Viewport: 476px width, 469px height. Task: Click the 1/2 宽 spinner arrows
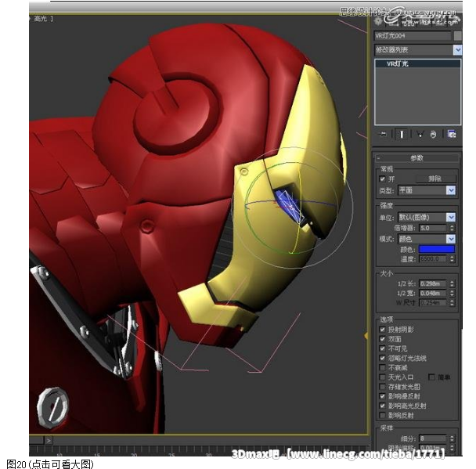(x=452, y=294)
